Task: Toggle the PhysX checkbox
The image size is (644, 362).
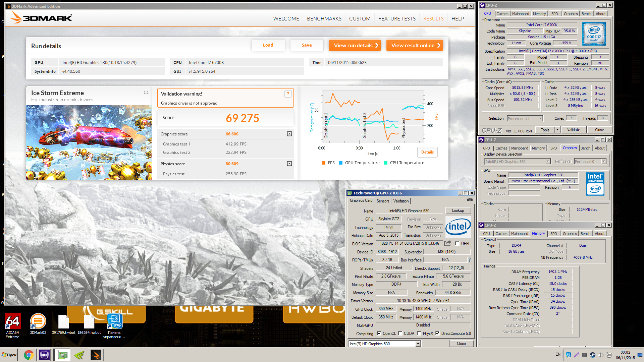Action: pos(419,334)
